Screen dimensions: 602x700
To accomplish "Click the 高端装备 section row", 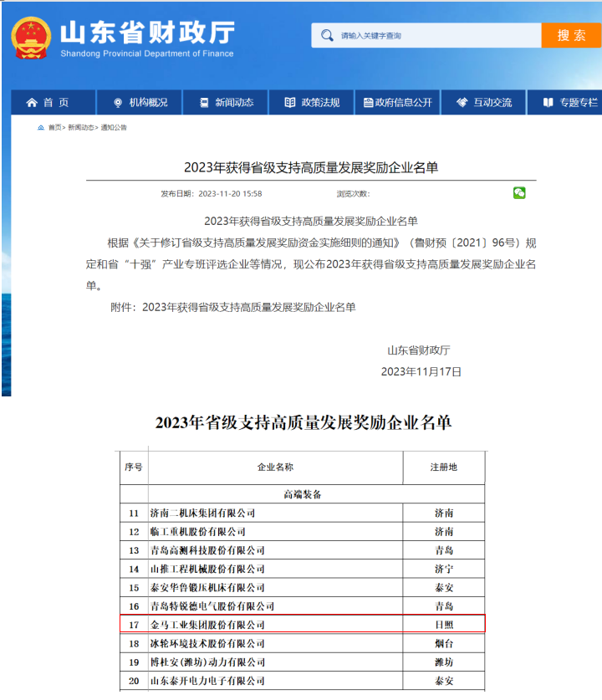I will click(x=303, y=494).
